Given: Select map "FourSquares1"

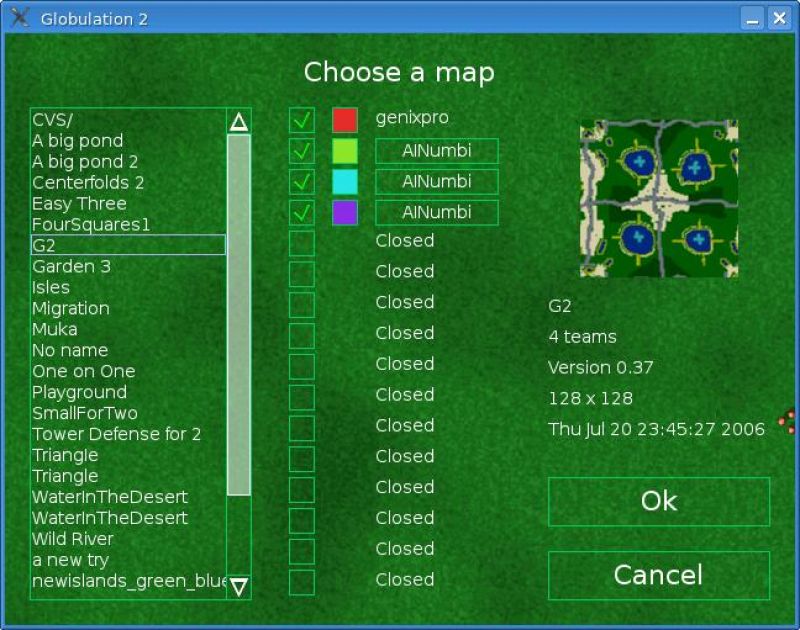Looking at the screenshot, I should (128, 224).
